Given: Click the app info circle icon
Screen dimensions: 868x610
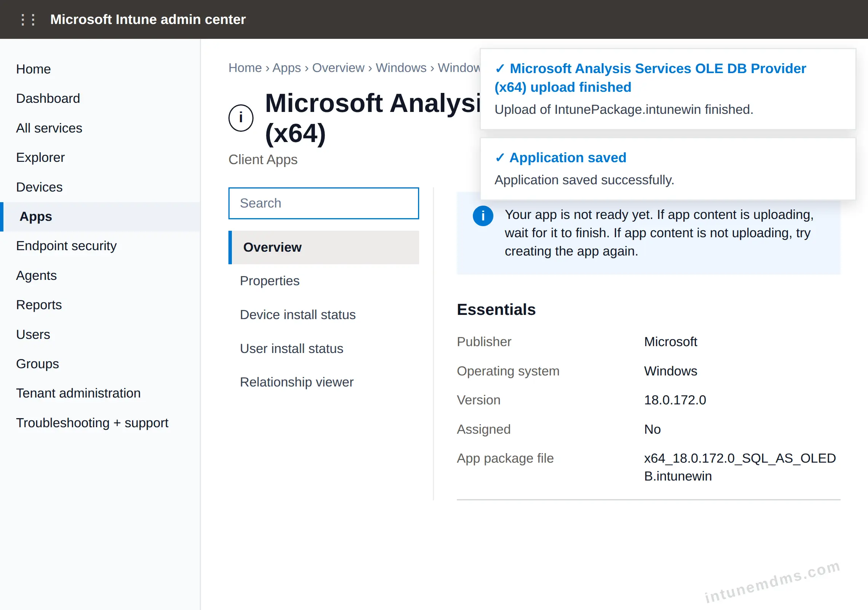Looking at the screenshot, I should [x=241, y=118].
